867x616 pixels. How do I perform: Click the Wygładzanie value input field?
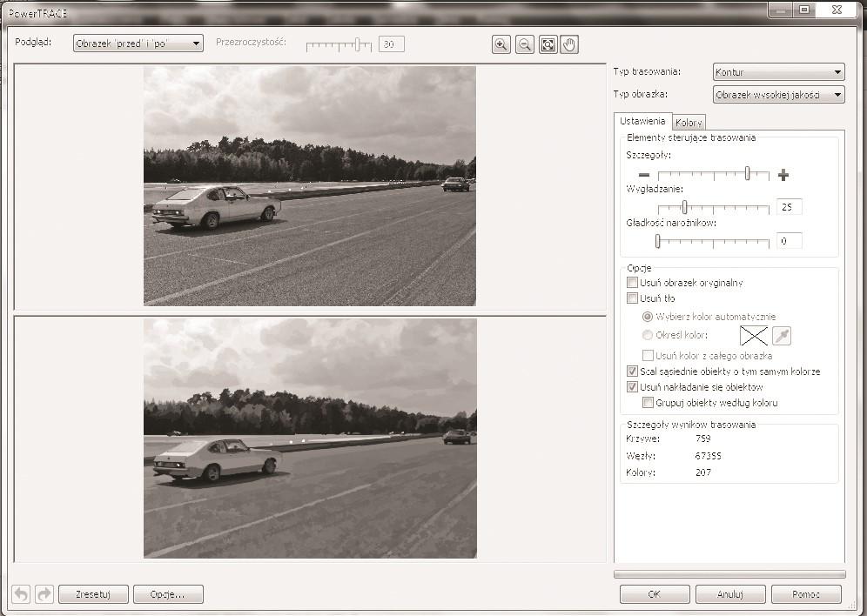(789, 207)
